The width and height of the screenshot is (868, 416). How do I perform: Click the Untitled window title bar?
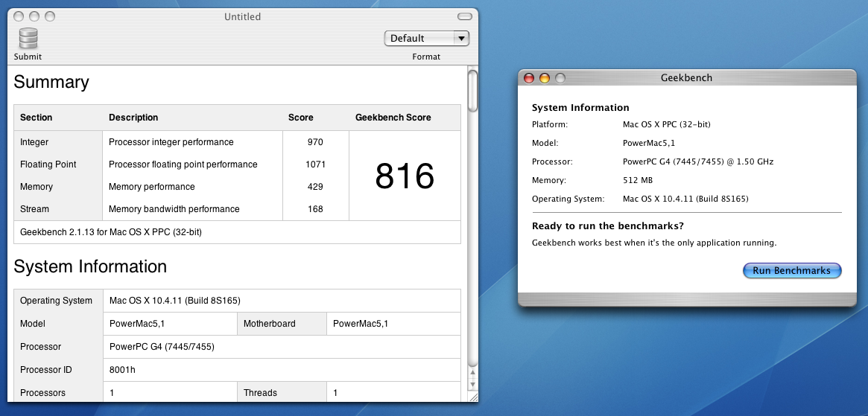pos(242,16)
